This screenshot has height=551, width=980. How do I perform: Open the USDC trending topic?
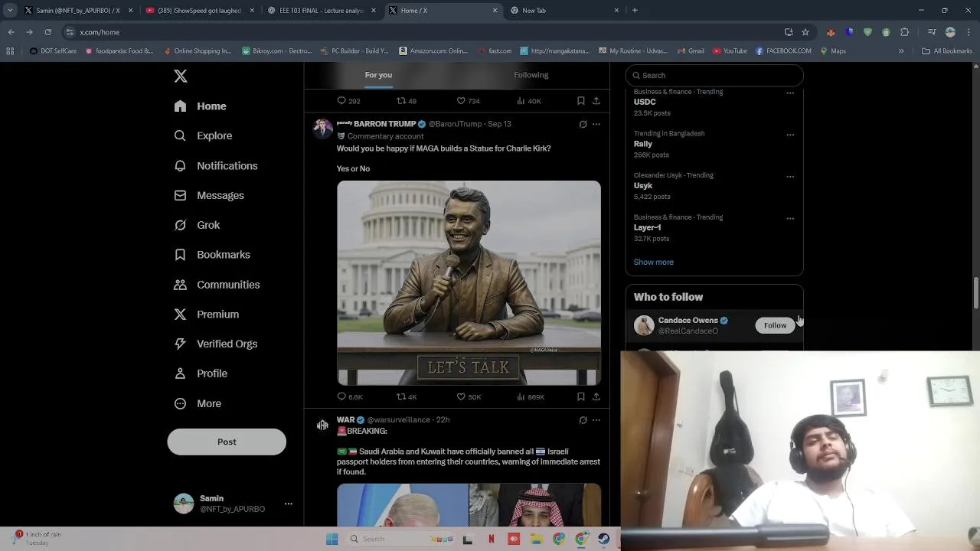point(645,102)
